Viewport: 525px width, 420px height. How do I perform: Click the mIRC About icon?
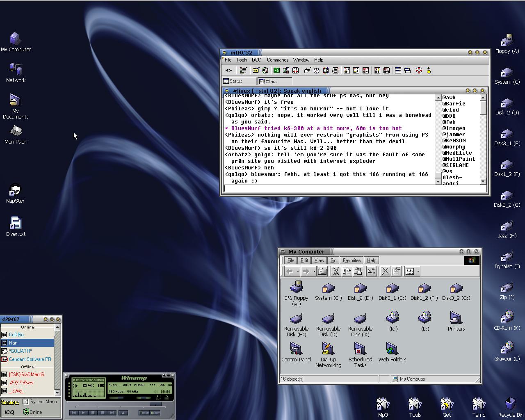tap(429, 71)
